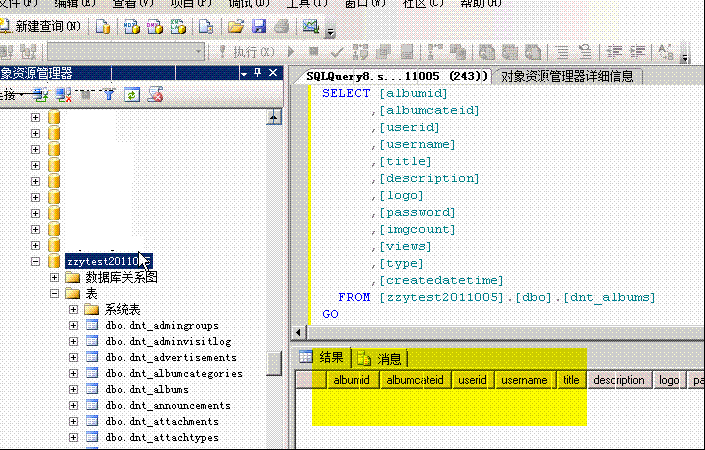Open a Database Engine query from toolbar icon
The width and height of the screenshot is (705, 450).
point(103,27)
